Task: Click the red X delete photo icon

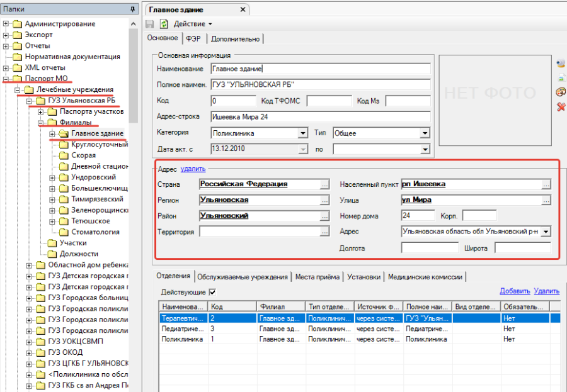Action: click(561, 106)
